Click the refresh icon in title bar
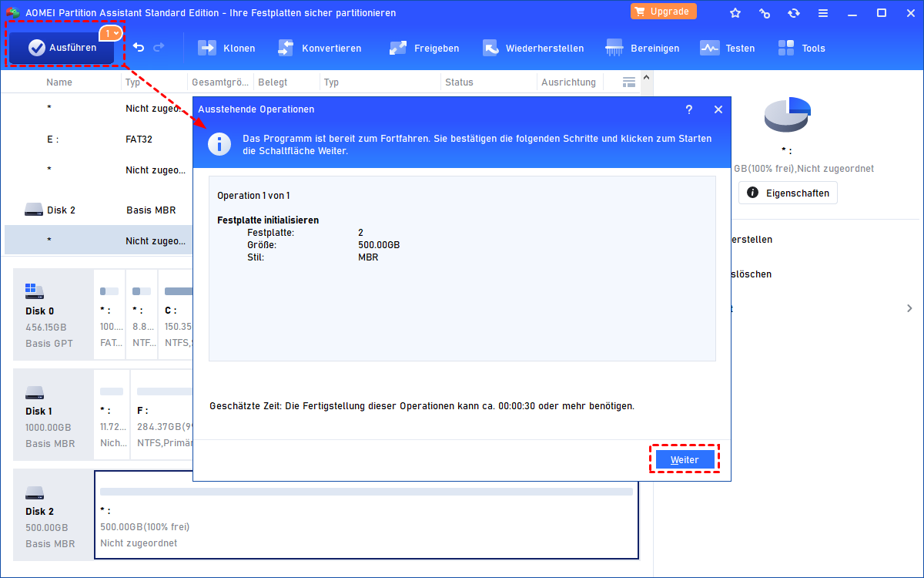The height and width of the screenshot is (578, 924). pyautogui.click(x=794, y=12)
